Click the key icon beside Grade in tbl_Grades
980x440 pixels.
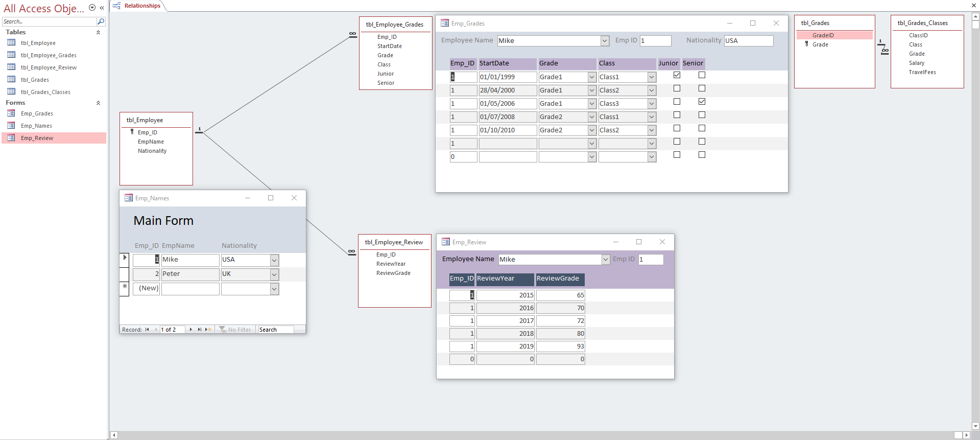[807, 44]
